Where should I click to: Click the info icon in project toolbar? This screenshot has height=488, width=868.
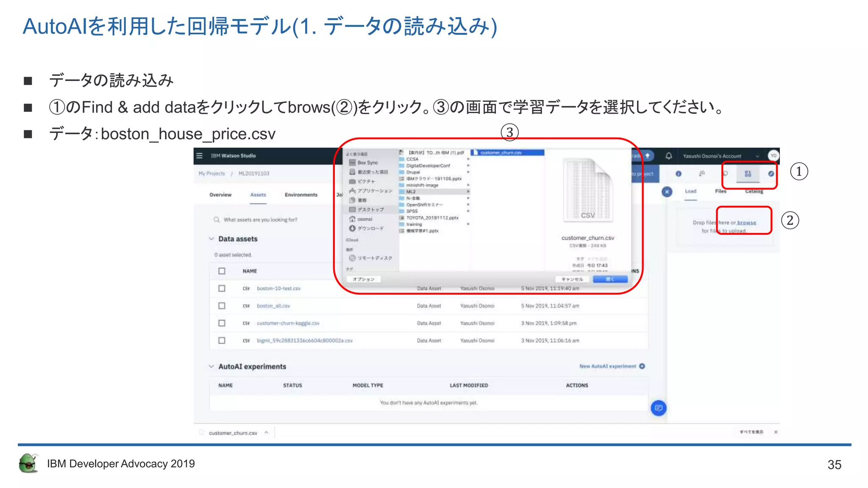click(679, 174)
